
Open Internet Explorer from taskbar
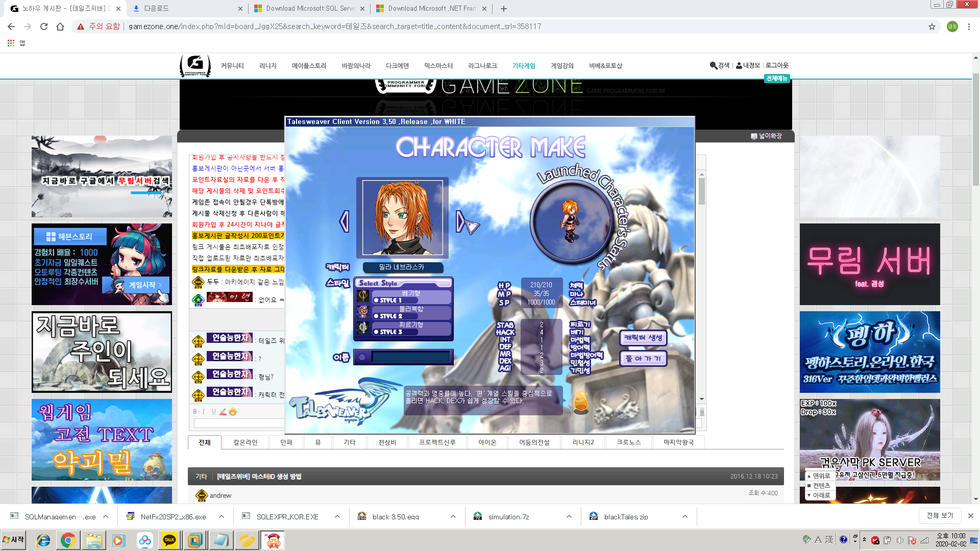(43, 540)
